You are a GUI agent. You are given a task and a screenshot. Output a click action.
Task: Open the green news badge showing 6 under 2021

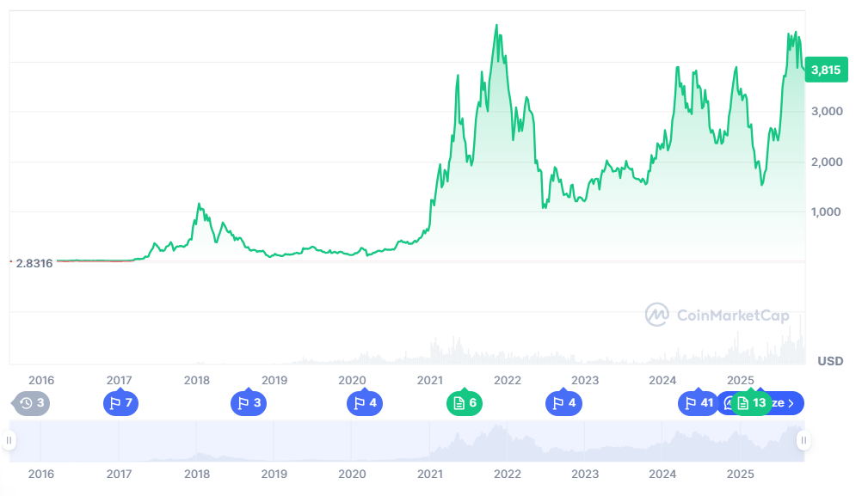click(465, 402)
